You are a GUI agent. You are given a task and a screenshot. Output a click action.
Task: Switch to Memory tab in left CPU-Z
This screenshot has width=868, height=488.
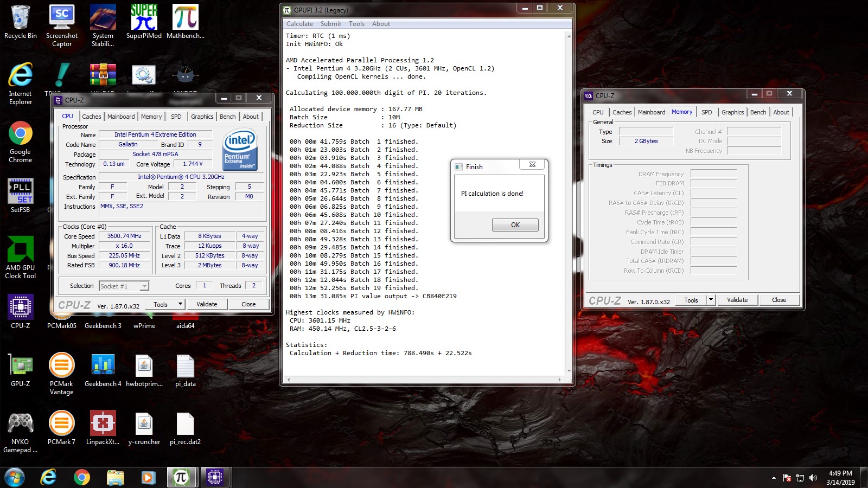151,117
